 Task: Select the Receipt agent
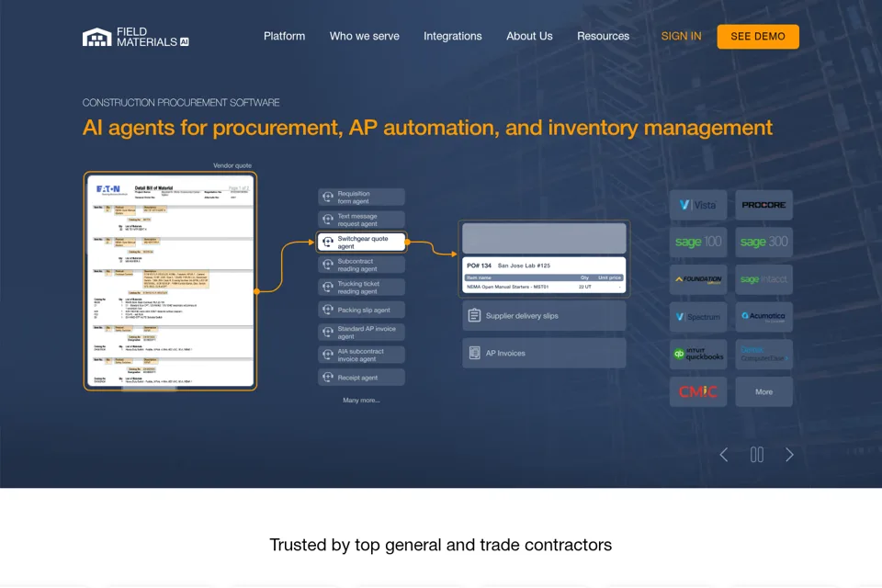click(361, 377)
